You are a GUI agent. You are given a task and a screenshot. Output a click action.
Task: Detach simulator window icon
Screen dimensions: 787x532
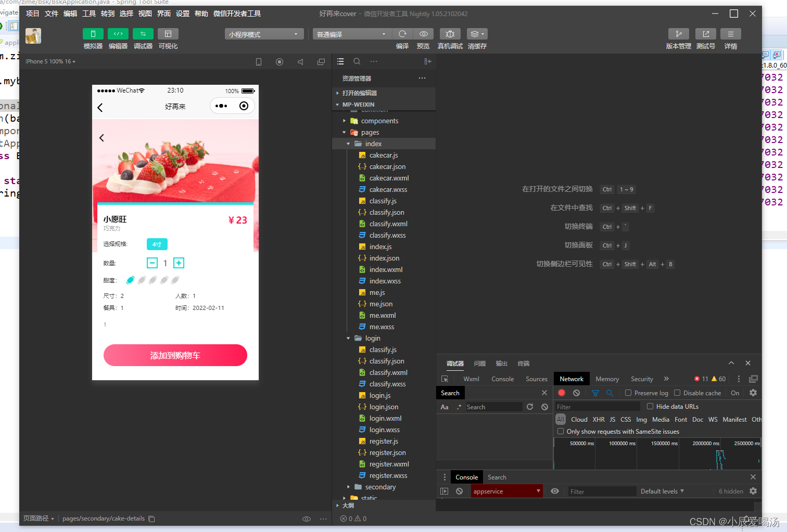321,62
